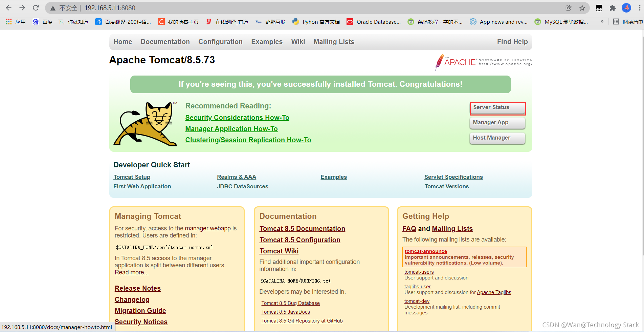Open the Tomcat Setup link
The image size is (644, 332).
coord(132,177)
